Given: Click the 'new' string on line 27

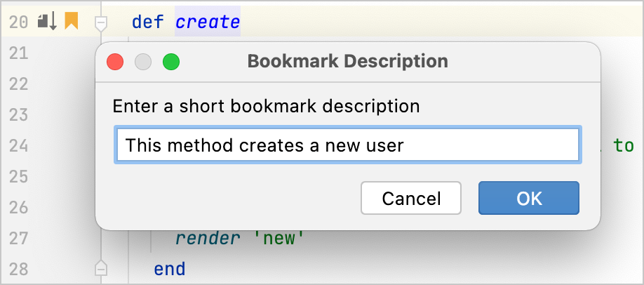Looking at the screenshot, I should point(278,238).
